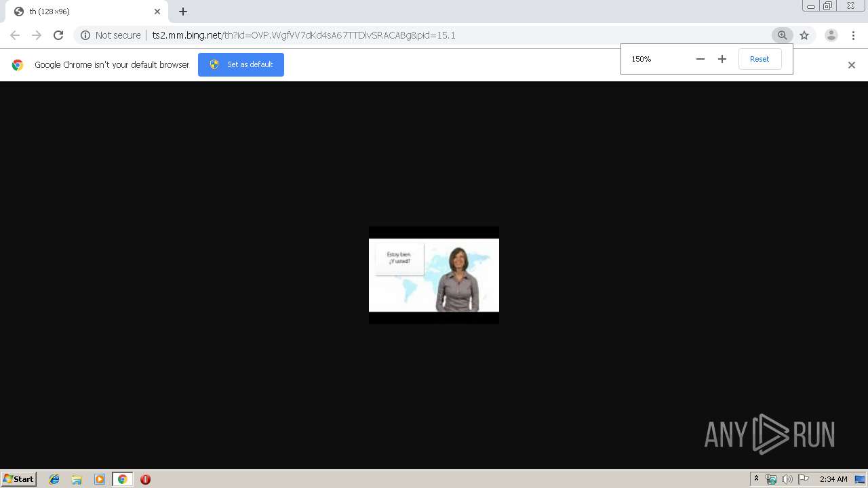The image size is (868, 488).
Task: Reset the zoom level to default
Action: (759, 59)
